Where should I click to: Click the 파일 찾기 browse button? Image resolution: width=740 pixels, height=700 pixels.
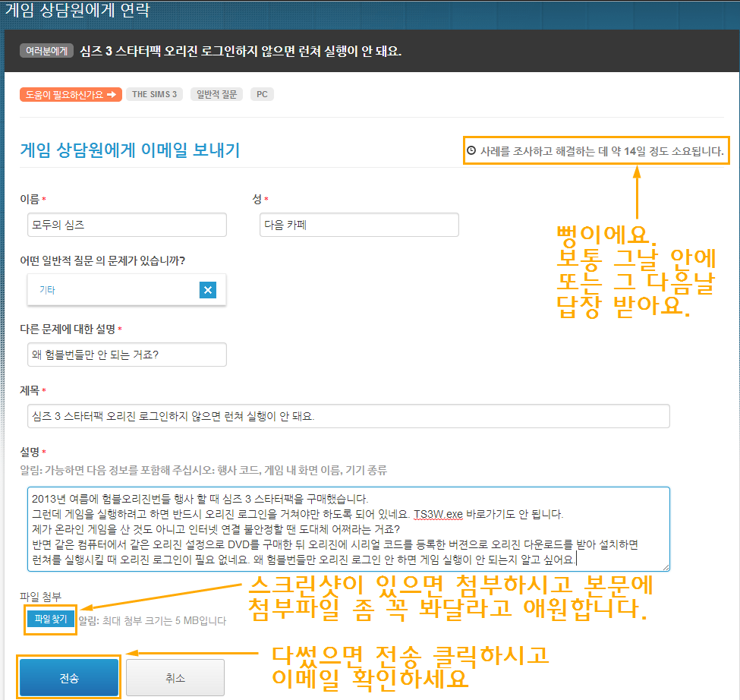[51, 619]
